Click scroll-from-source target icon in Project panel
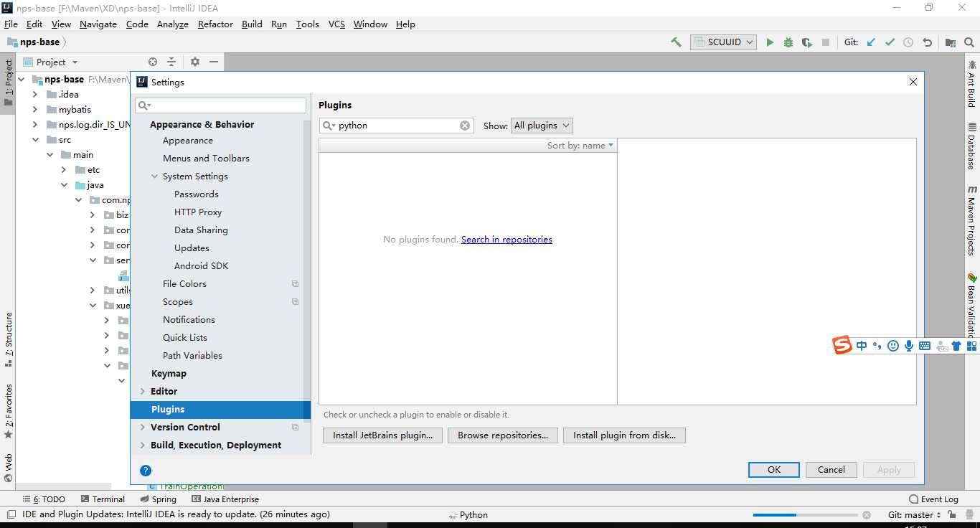The height and width of the screenshot is (528, 980). click(x=153, y=62)
